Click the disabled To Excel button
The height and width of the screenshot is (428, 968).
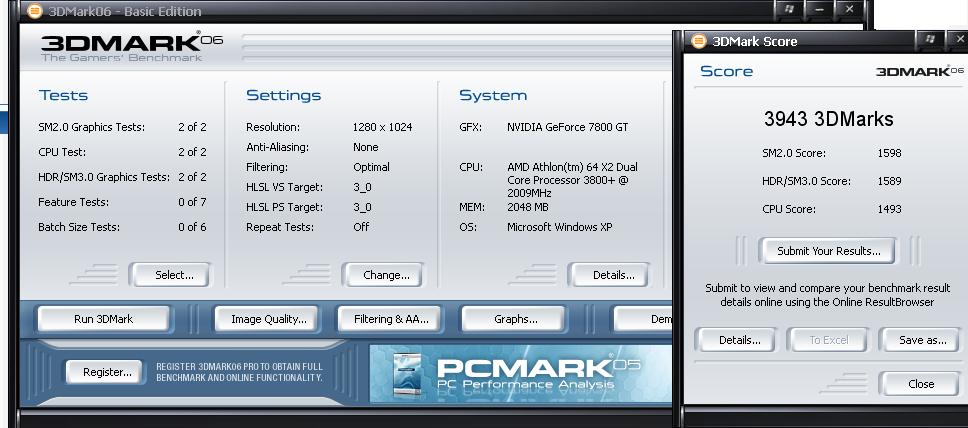(x=828, y=340)
